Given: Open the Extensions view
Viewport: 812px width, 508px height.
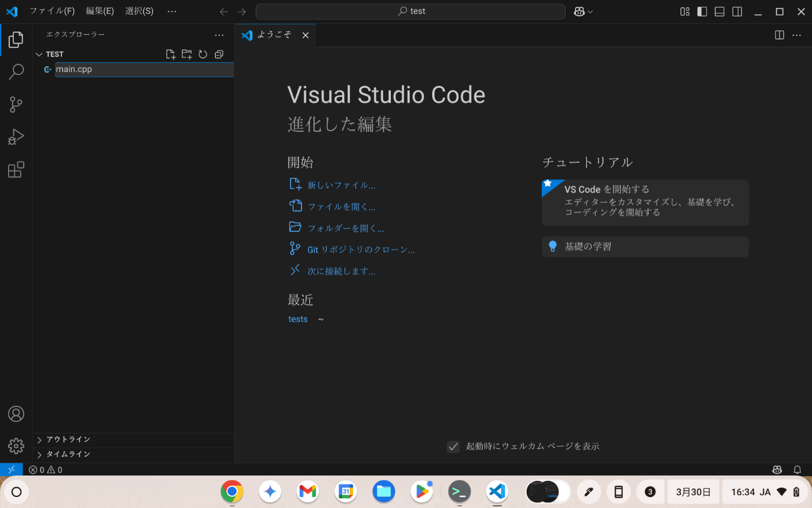Looking at the screenshot, I should tap(16, 170).
